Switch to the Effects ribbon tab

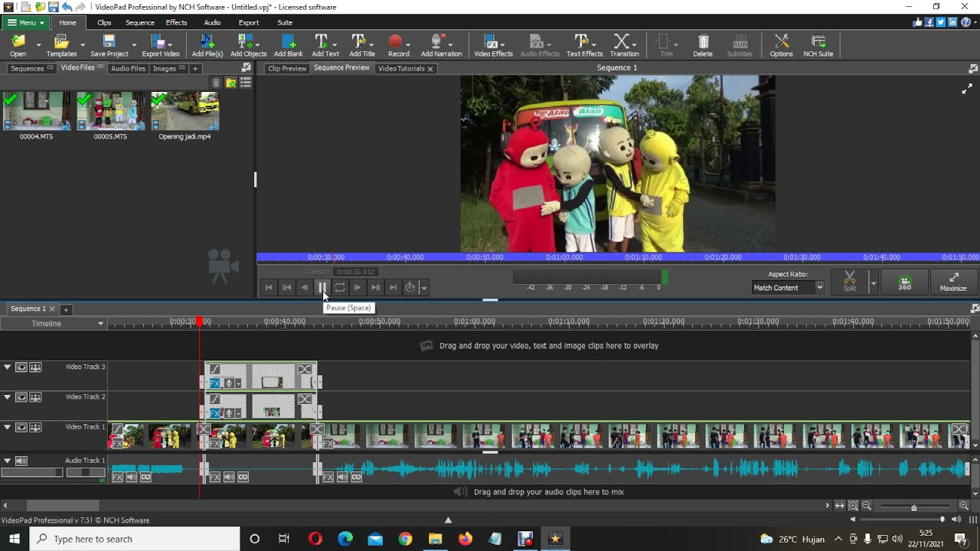coord(176,22)
